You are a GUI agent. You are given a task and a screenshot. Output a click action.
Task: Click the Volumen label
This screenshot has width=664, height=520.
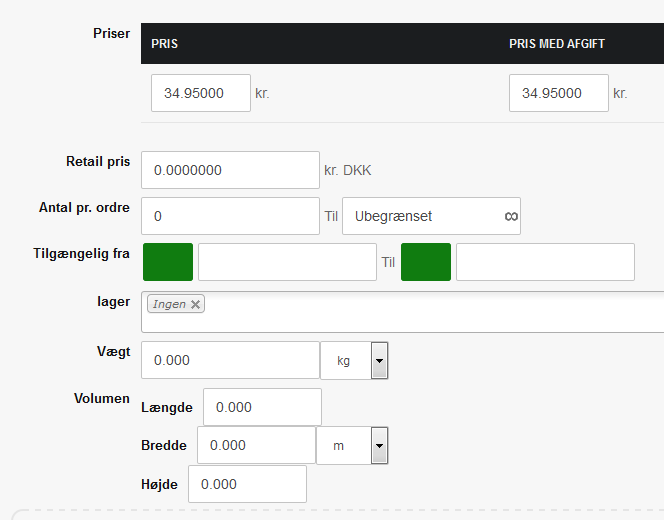click(x=102, y=398)
